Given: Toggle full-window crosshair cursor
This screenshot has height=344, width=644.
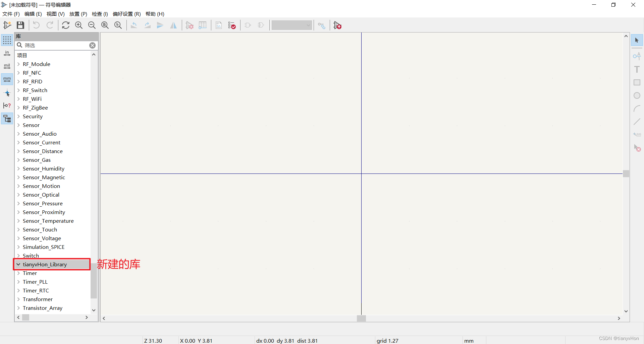Looking at the screenshot, I should pyautogui.click(x=7, y=93).
